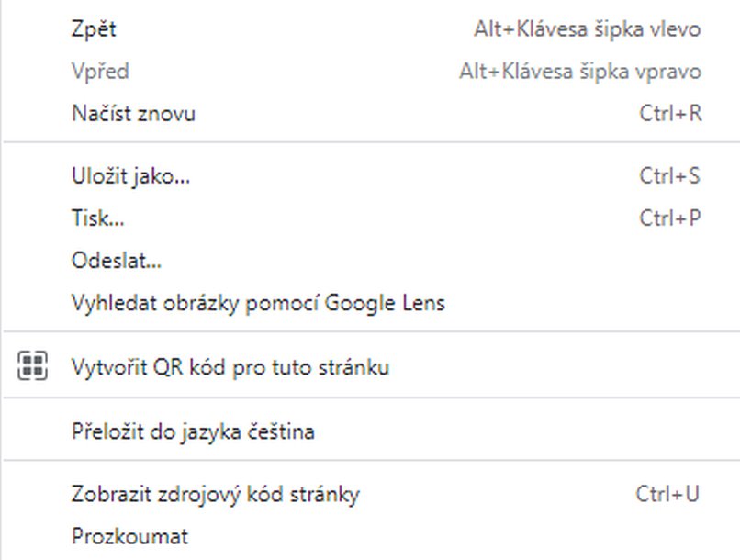Choose Přeložit do jazyka čeština
This screenshot has height=560, width=740.
point(193,431)
